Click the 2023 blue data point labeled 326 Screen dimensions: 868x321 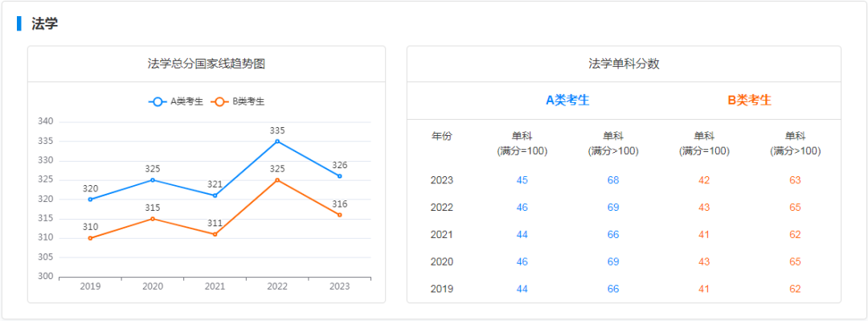340,175
